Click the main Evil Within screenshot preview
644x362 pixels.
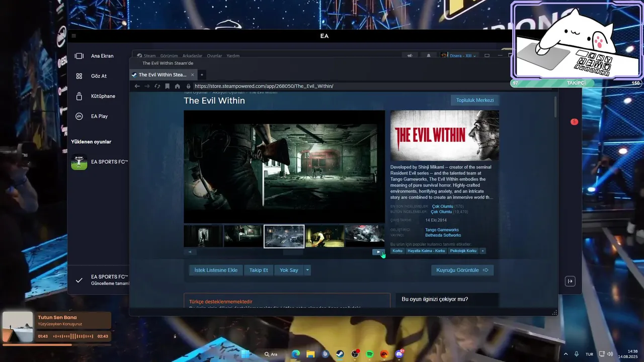click(284, 166)
